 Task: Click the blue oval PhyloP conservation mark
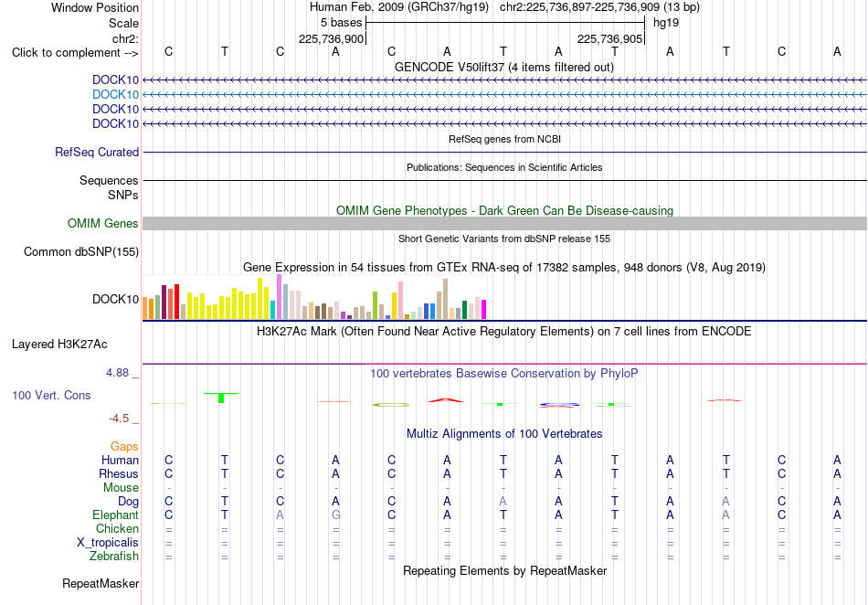tap(559, 405)
